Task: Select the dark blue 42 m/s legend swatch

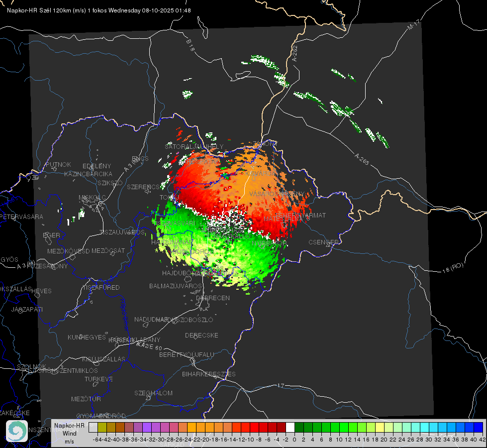Action: coord(479,428)
